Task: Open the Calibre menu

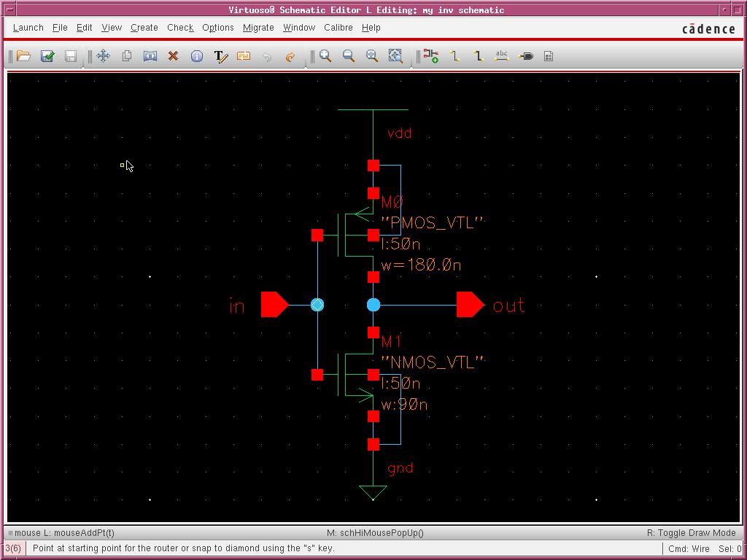Action: click(x=338, y=28)
